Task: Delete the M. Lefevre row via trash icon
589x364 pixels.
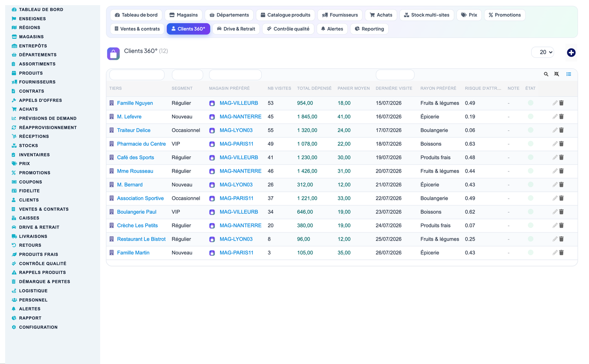Action: pos(561,116)
